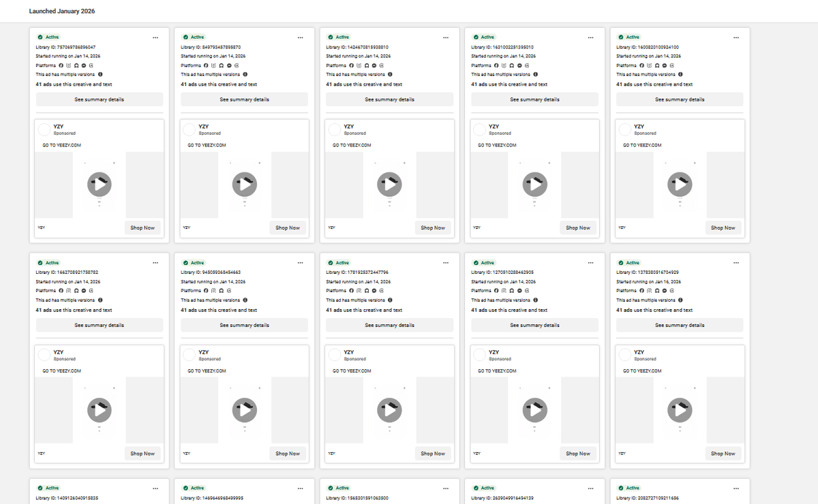Click multiple versions info icon on ad 1270
Screen dimensions: 818x504
[x=536, y=300]
